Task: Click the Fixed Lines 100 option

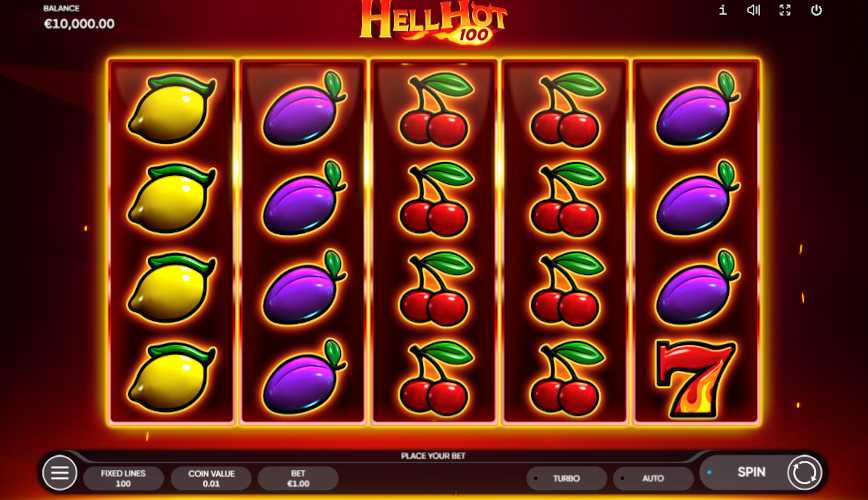Action: (x=123, y=478)
